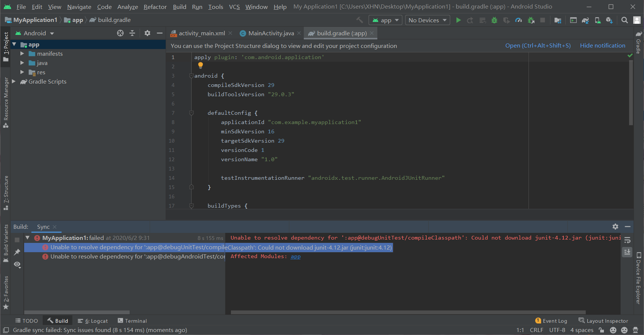Screen dimensions: 644x335
Task: Toggle the Z: Structure tool window
Action: [6, 193]
